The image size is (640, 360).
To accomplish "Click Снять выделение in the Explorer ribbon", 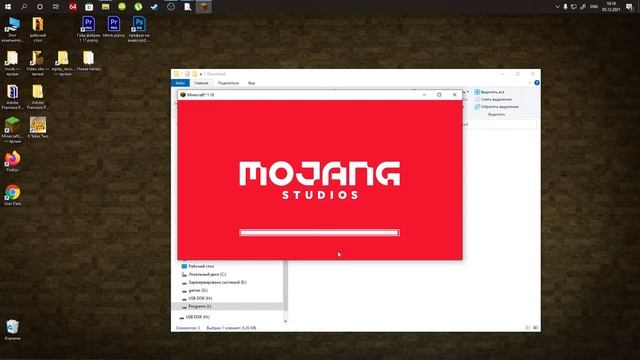I will click(x=493, y=99).
